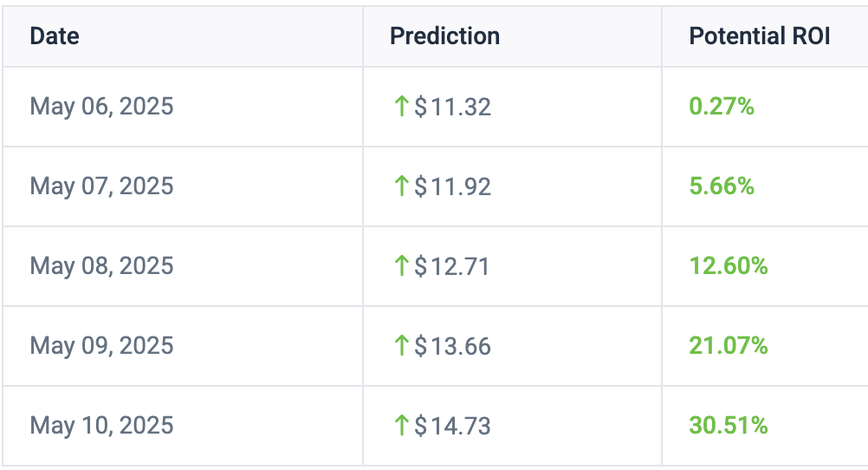Click the 21.07% ROI value
Screen dimensions: 868x470
click(x=729, y=346)
